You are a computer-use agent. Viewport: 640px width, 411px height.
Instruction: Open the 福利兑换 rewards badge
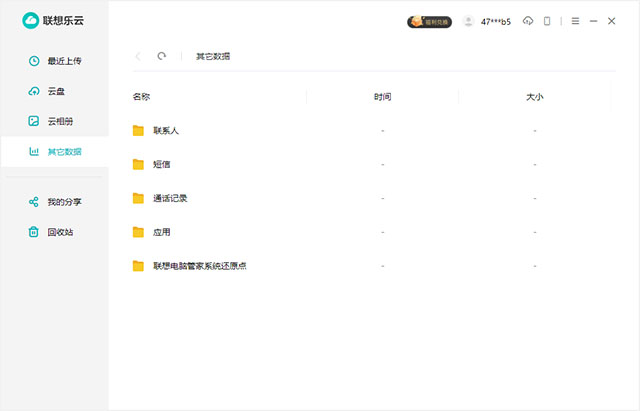point(429,21)
